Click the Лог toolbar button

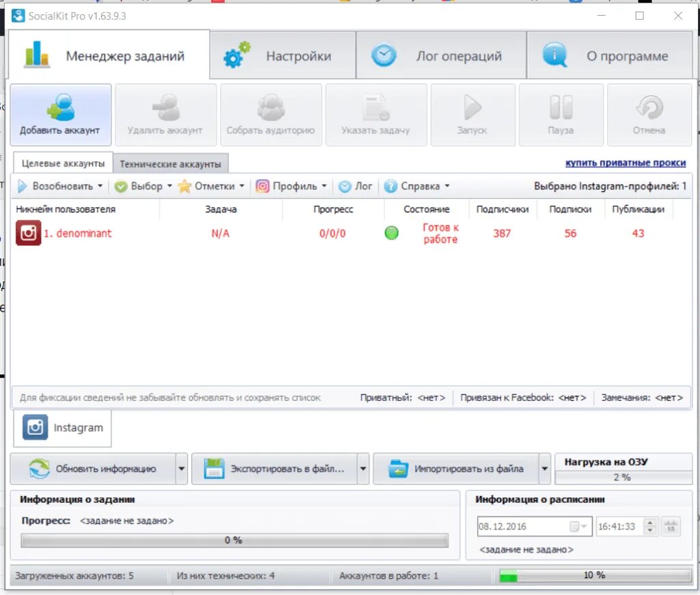(x=355, y=186)
